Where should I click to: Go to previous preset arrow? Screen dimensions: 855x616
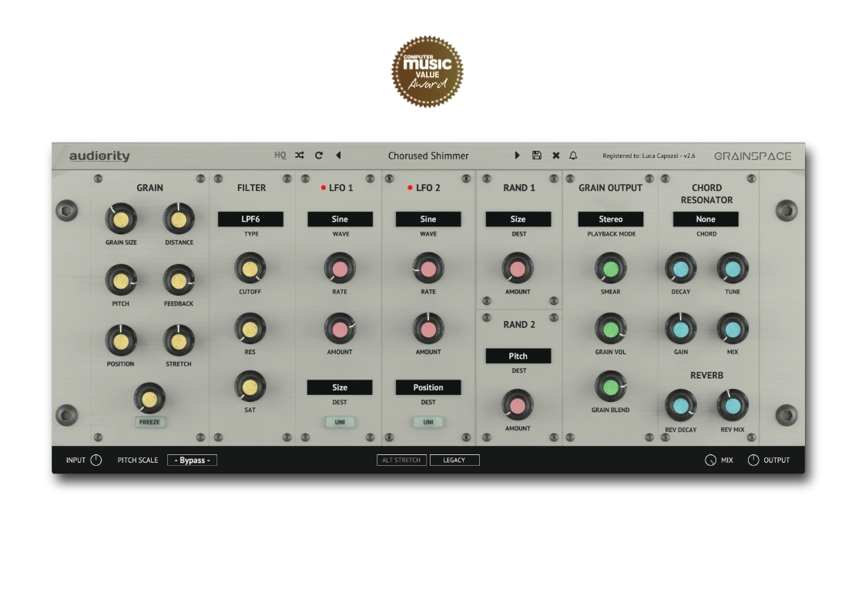(338, 156)
